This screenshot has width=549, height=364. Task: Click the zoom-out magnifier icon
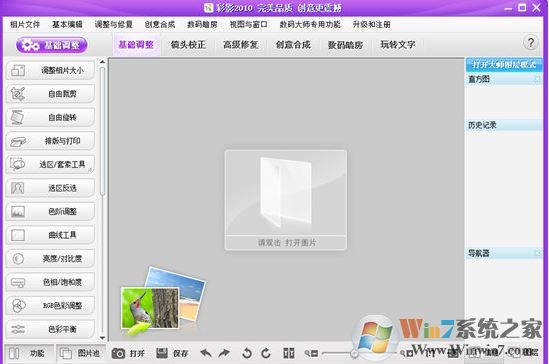point(311,354)
